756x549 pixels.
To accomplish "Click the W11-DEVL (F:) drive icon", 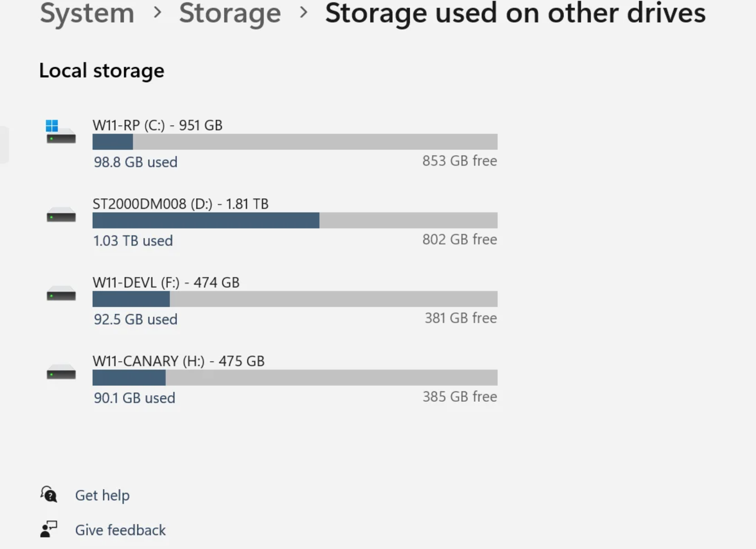I will point(60,295).
